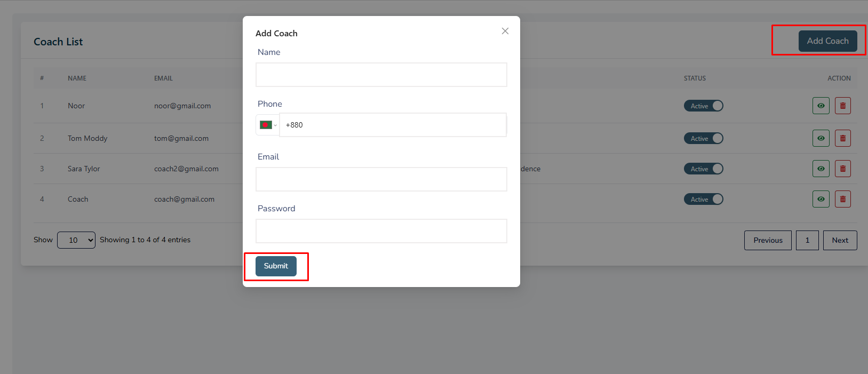Sort by STATUS column header
Image resolution: width=868 pixels, height=374 pixels.
coord(695,78)
